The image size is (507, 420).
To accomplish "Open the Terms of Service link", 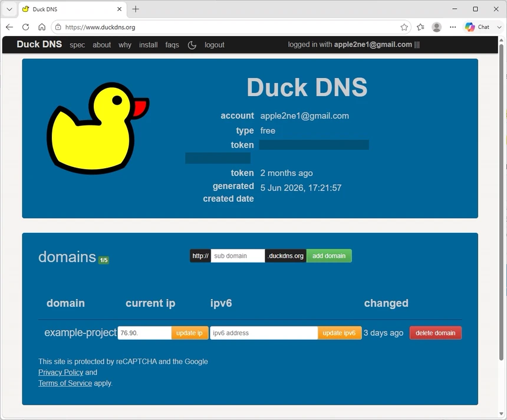I will point(65,383).
